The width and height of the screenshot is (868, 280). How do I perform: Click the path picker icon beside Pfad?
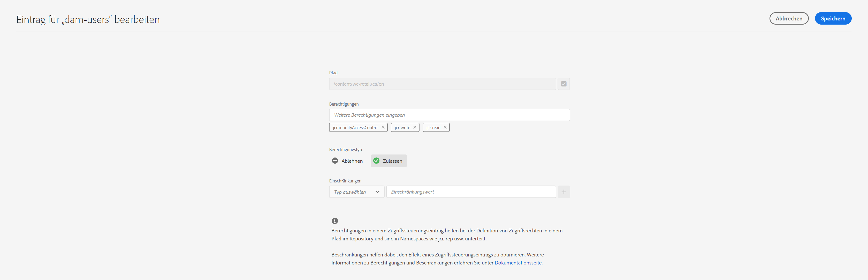[x=564, y=84]
